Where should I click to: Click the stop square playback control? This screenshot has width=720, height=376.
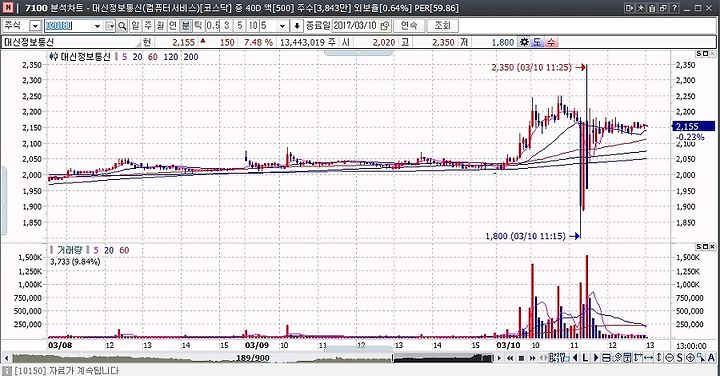(x=522, y=358)
